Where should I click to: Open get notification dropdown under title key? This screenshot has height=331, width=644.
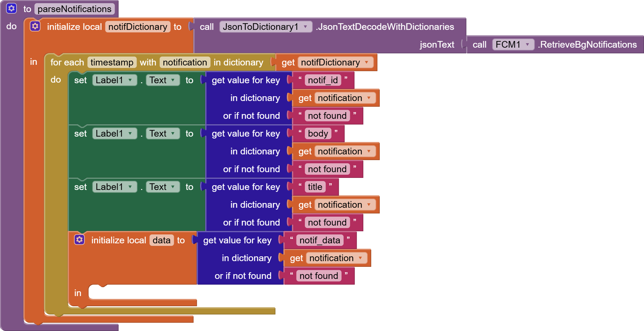coord(369,205)
